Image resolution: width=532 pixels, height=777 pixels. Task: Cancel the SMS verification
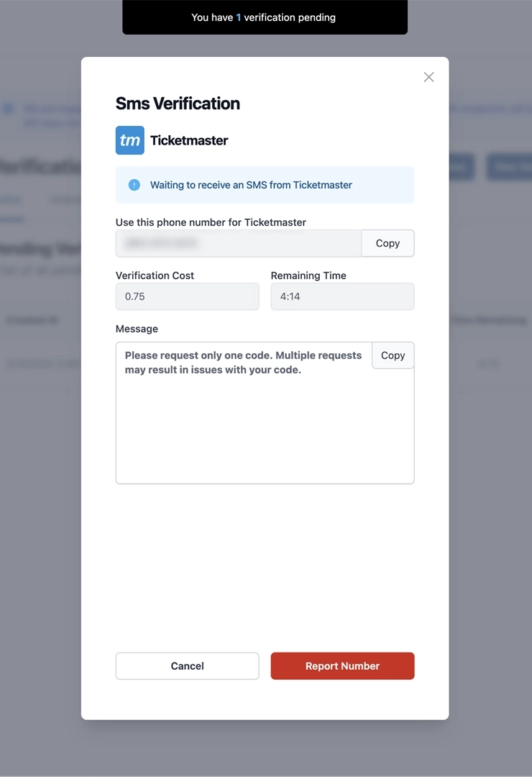(187, 665)
